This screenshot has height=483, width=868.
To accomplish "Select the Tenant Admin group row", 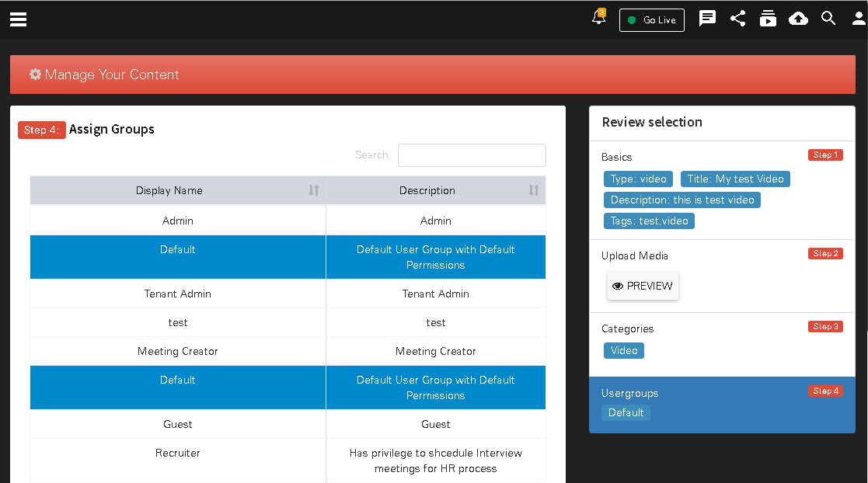I will coord(288,294).
